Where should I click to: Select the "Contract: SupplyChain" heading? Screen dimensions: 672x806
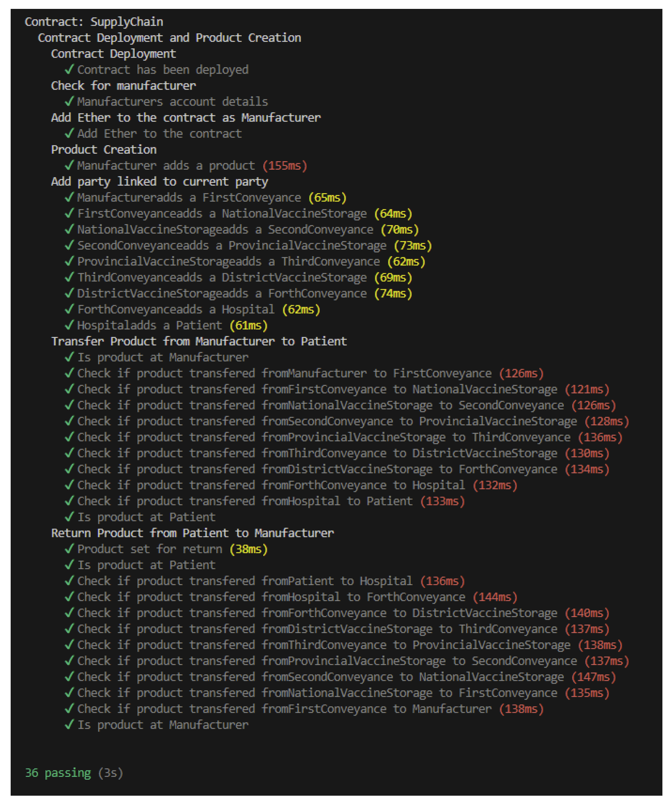pos(94,22)
